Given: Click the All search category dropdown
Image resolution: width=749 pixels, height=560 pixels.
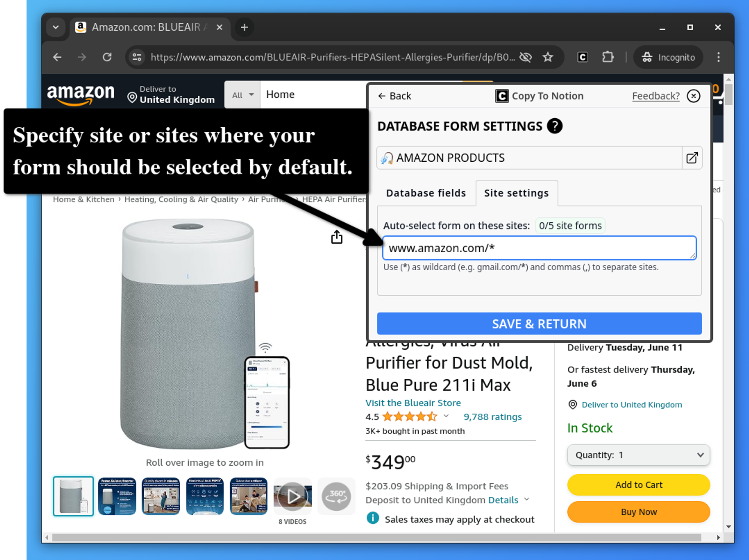Looking at the screenshot, I should [242, 94].
